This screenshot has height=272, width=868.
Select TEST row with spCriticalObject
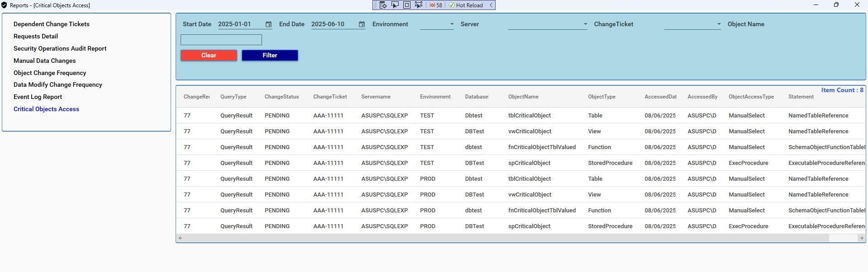pyautogui.click(x=520, y=163)
